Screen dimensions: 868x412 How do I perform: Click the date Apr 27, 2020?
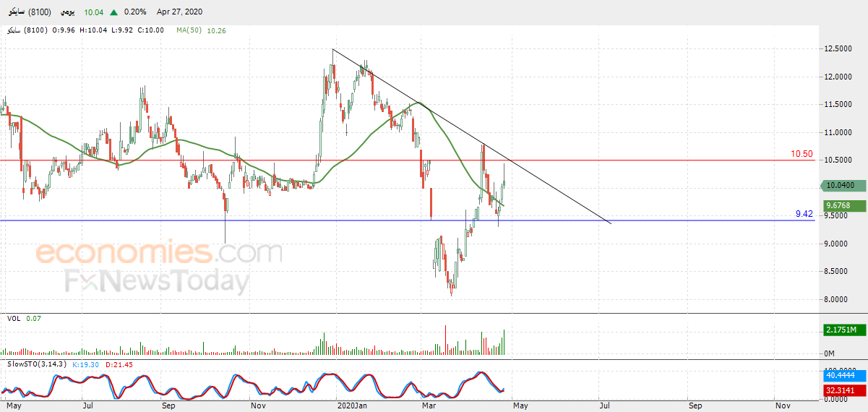pos(180,12)
